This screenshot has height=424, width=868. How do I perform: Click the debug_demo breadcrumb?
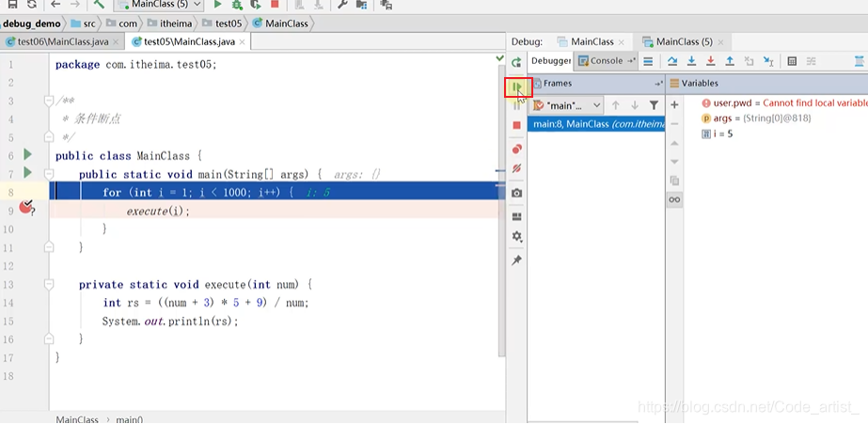(x=32, y=24)
